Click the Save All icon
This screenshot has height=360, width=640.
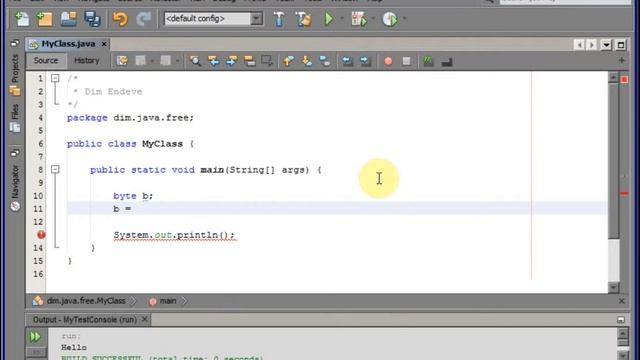pos(92,19)
